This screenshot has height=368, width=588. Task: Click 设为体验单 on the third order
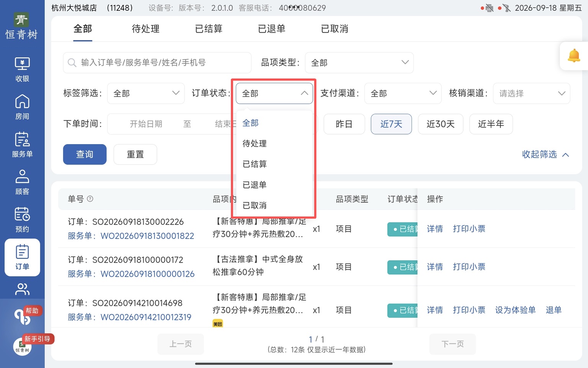[x=515, y=310]
